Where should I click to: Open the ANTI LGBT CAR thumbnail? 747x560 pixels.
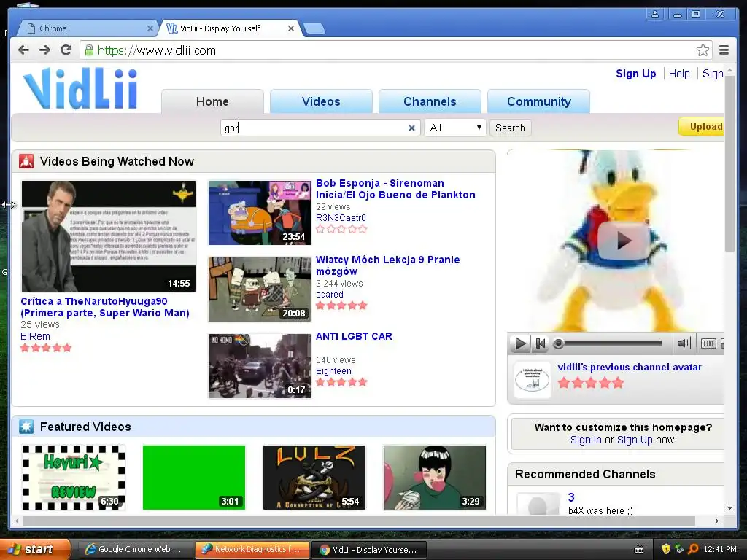(260, 366)
